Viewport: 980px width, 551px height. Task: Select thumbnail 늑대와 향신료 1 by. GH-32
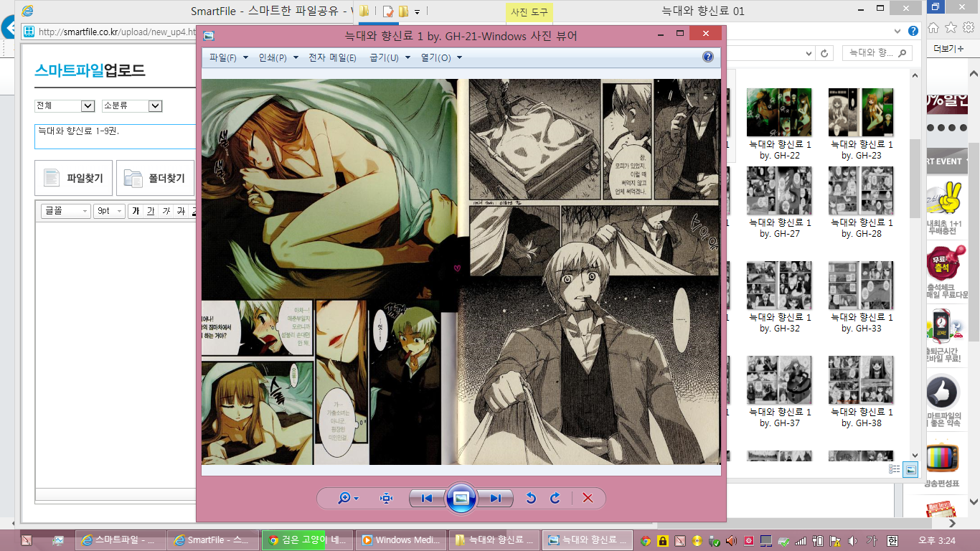point(779,297)
